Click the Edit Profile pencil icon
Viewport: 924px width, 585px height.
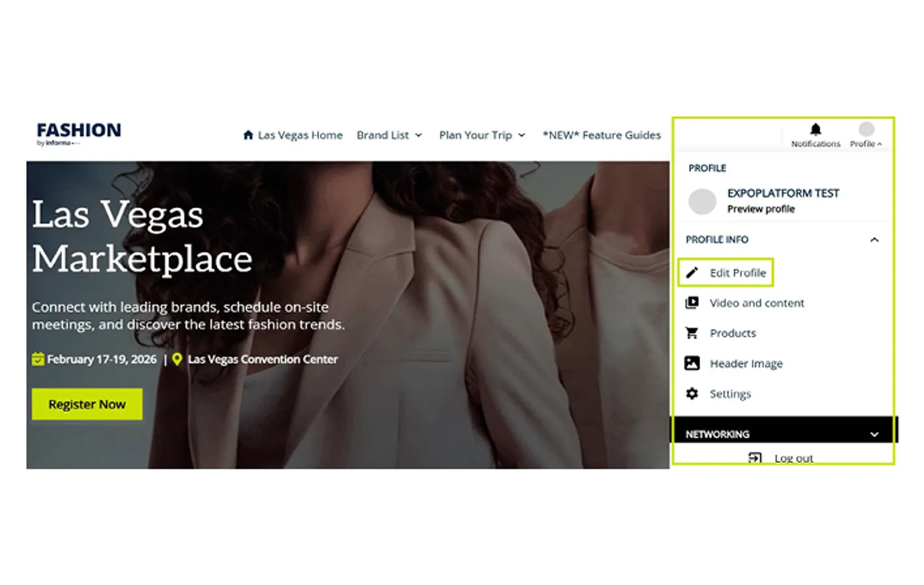click(692, 273)
